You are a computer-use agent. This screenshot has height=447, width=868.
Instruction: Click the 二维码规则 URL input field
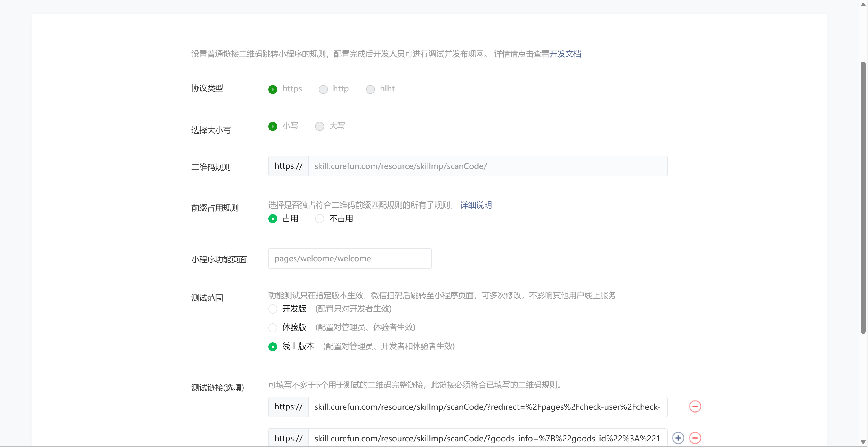tap(487, 166)
